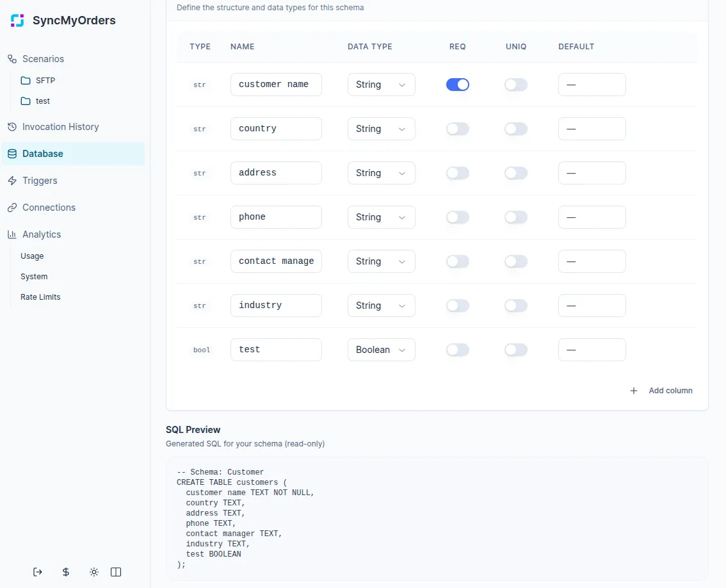726x588 pixels.
Task: Enable required toggle on the test column
Action: click(x=458, y=350)
